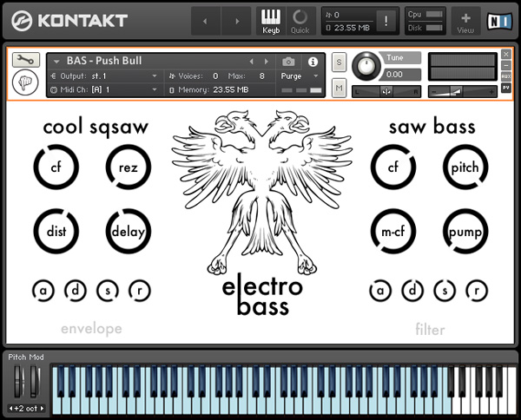Open the snapshot camera view
The height and width of the screenshot is (420, 521).
pyautogui.click(x=288, y=62)
